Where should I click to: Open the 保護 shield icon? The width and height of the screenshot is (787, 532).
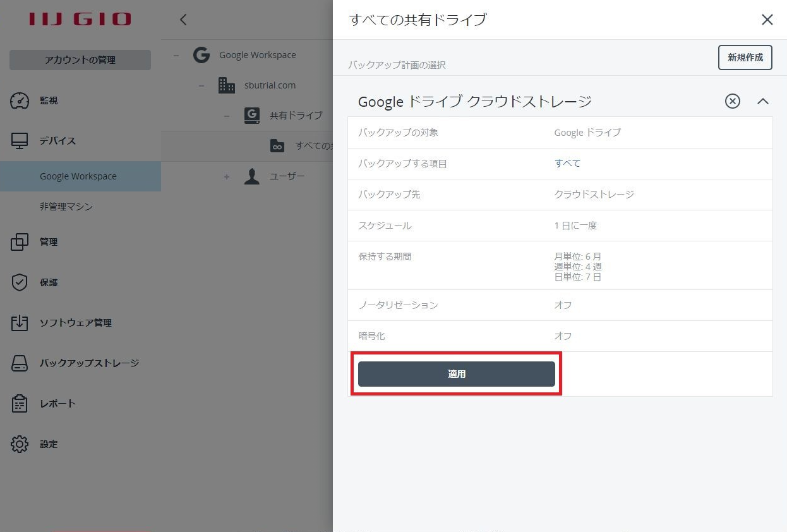coord(20,282)
